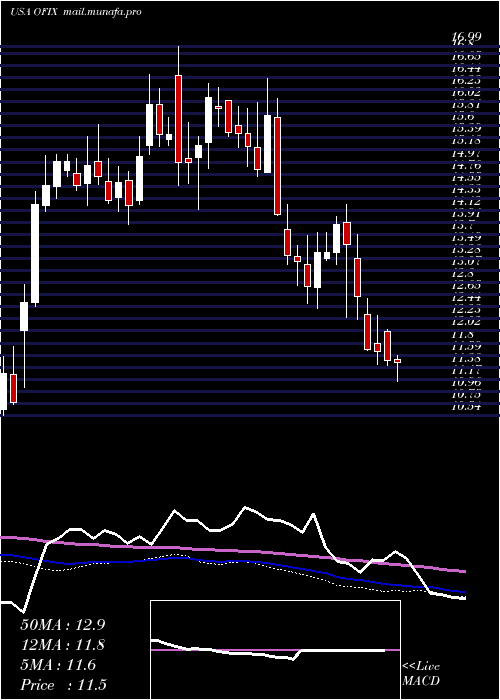
Task: Click the "12MA : 11.8" legend text
Action: (62, 645)
